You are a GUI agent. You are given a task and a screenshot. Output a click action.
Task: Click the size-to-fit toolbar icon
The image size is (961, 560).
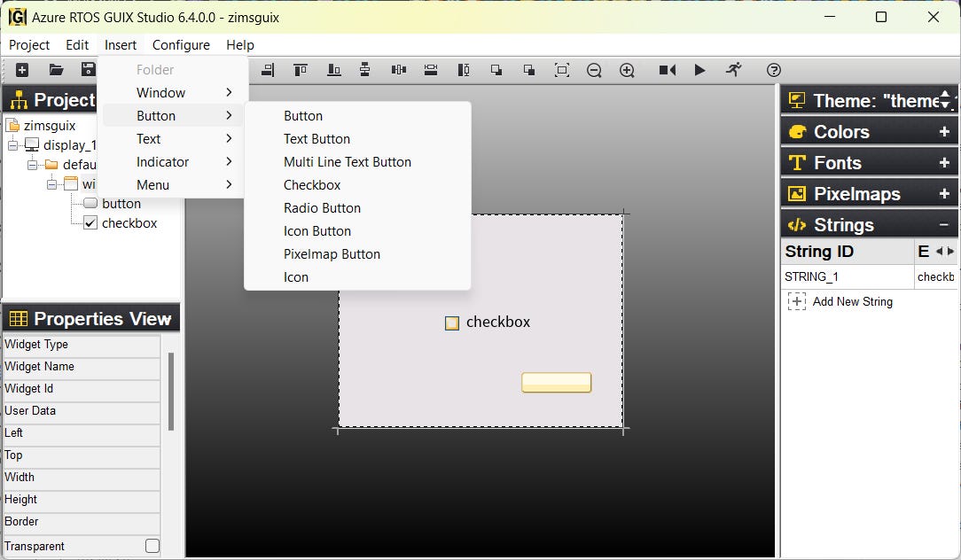click(561, 70)
